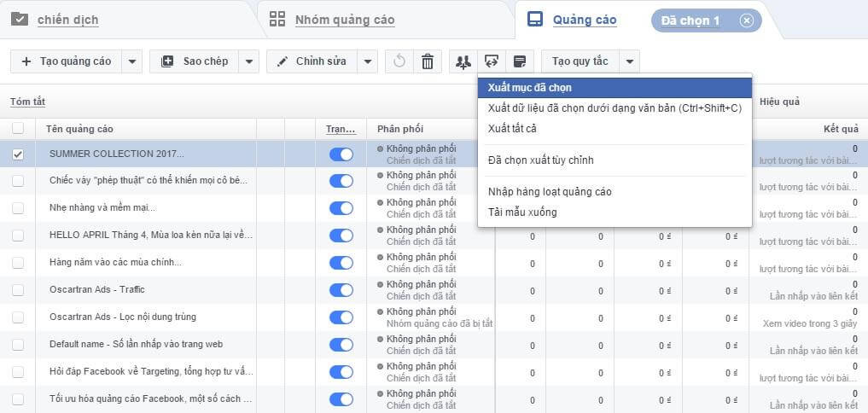Toggle off the SUMMER COLLECTION 2017 ad switch

coord(341,154)
